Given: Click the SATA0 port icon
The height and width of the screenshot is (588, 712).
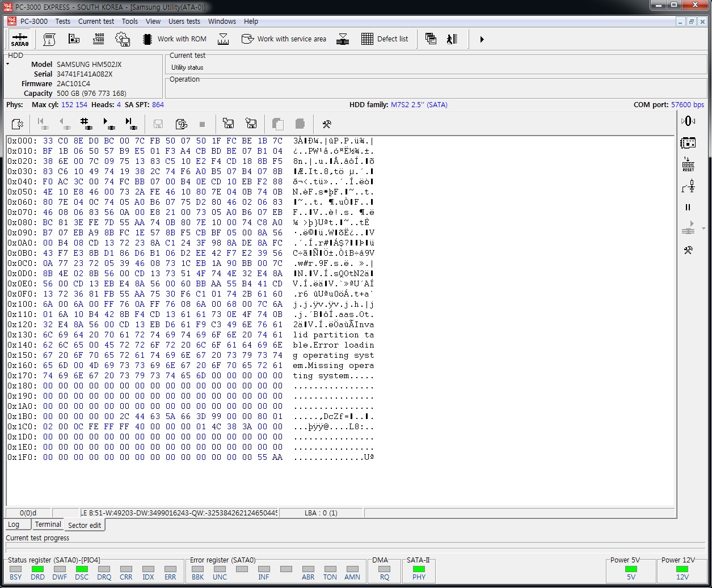Looking at the screenshot, I should pos(19,39).
